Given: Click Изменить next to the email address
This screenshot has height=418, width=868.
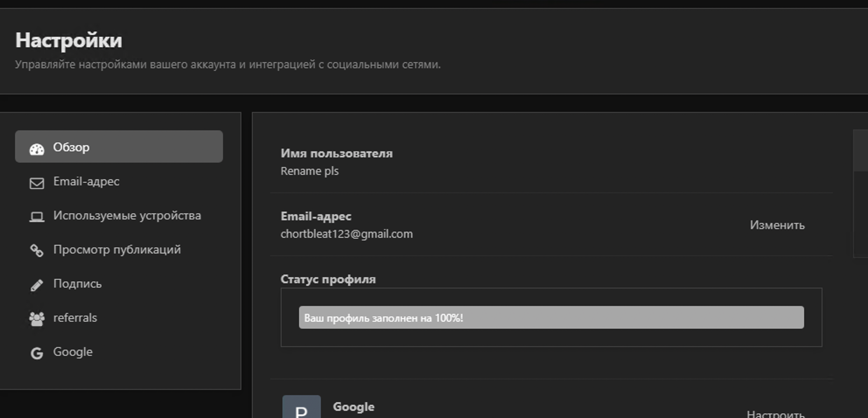Looking at the screenshot, I should pyautogui.click(x=777, y=225).
